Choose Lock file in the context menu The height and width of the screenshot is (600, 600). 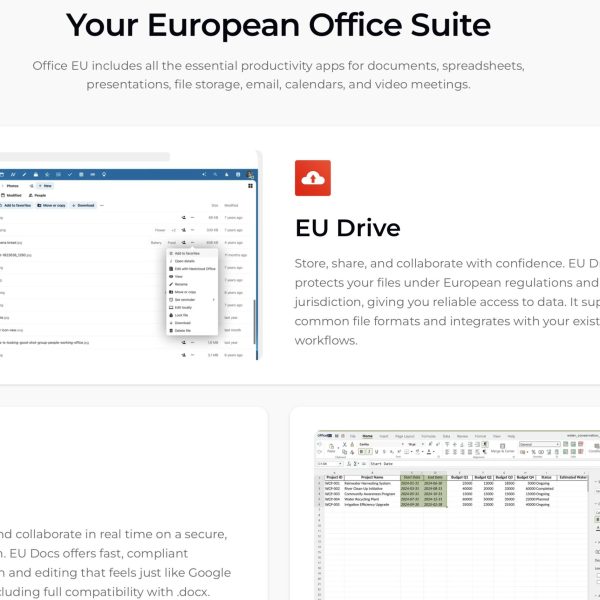(192, 315)
